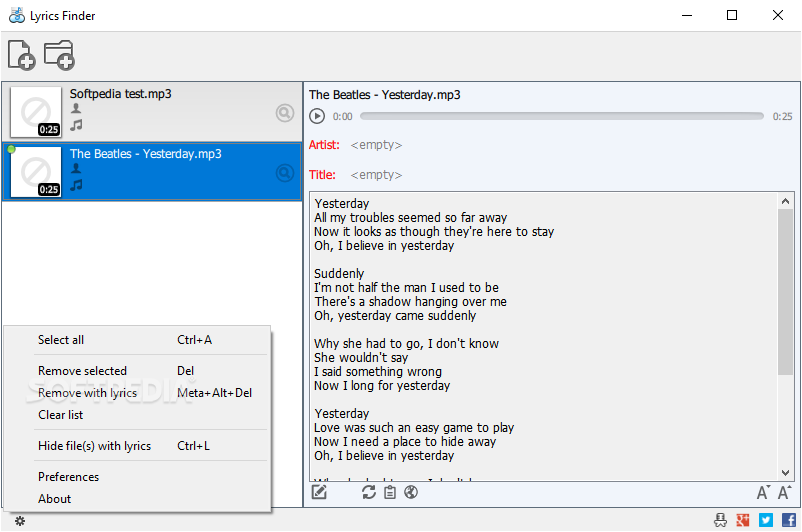Click the Title empty field
The width and height of the screenshot is (802, 532).
pos(376,174)
